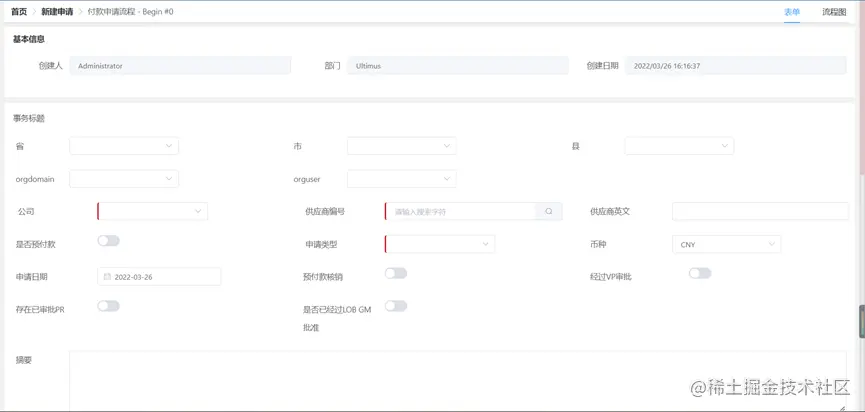The width and height of the screenshot is (865, 412).
Task: Open the 币种 CNY currency dropdown
Action: pyautogui.click(x=727, y=244)
